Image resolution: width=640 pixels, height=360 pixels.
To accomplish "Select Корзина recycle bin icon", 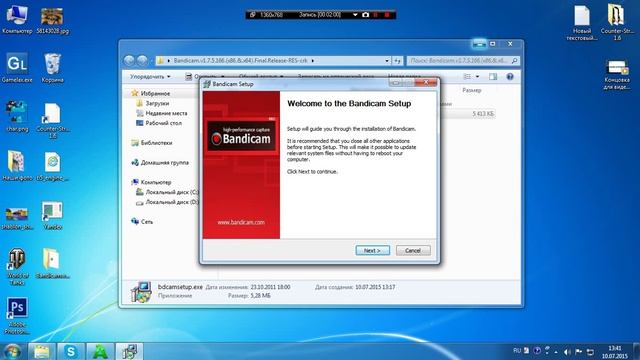I will [x=52, y=68].
